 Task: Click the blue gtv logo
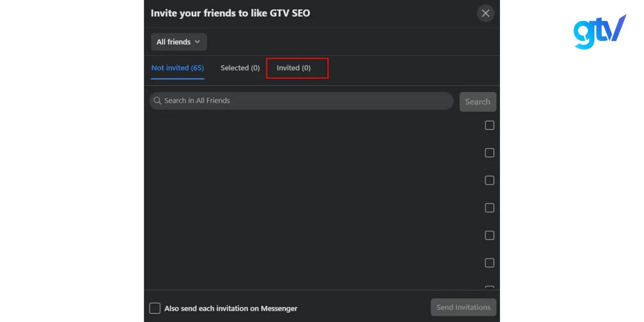pos(599,31)
